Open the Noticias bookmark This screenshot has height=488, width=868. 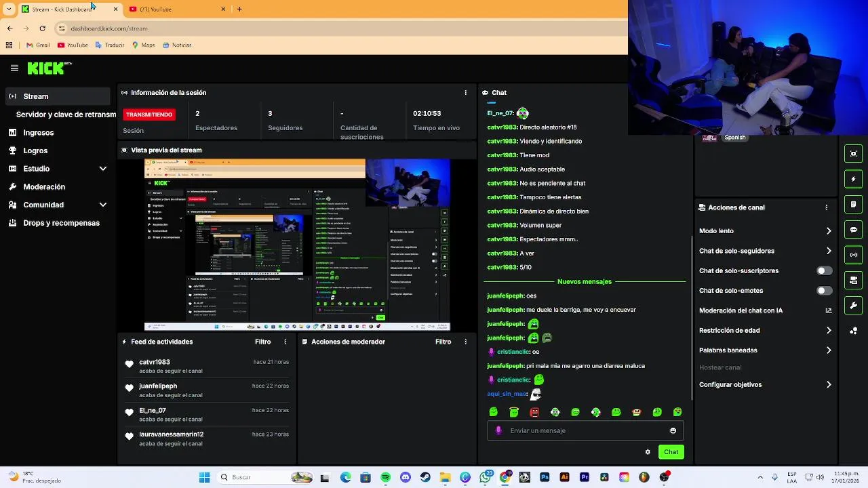click(177, 45)
